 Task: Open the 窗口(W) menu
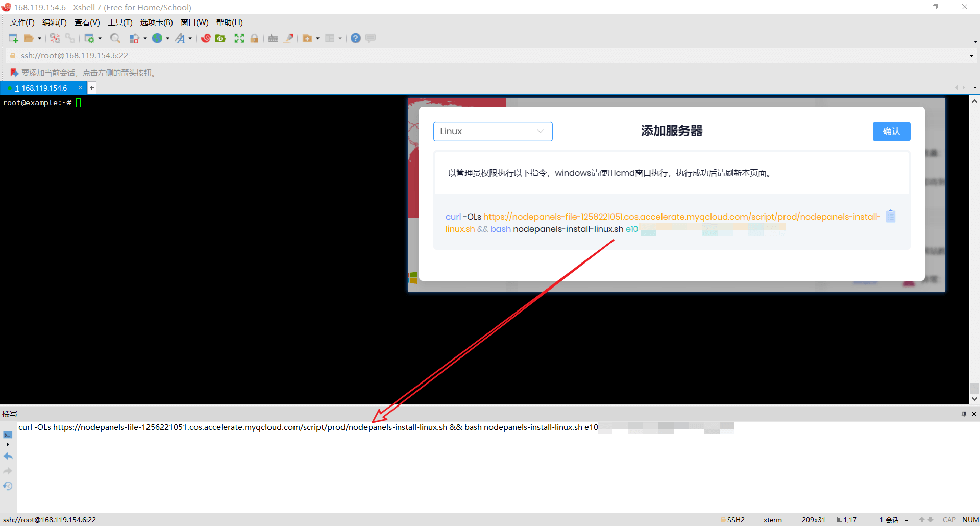pyautogui.click(x=194, y=22)
